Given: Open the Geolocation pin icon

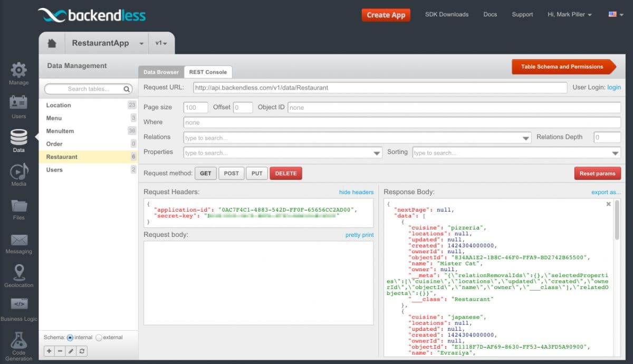Looking at the screenshot, I should tap(19, 272).
